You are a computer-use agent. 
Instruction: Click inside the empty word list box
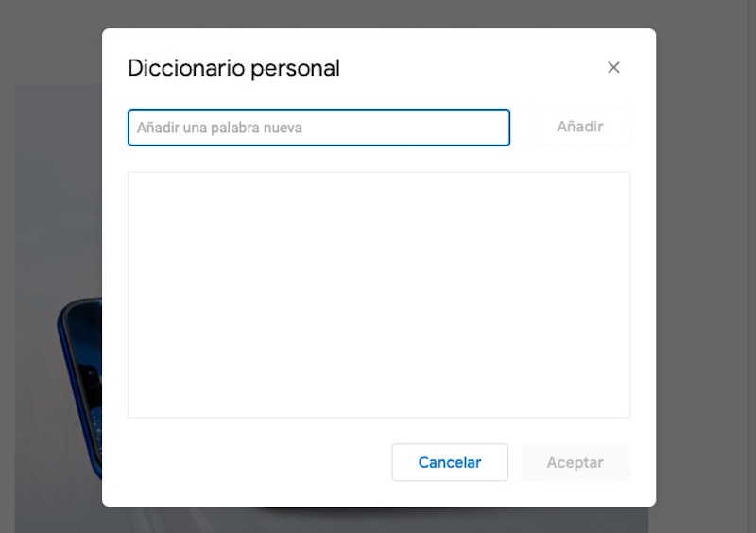[x=378, y=295]
